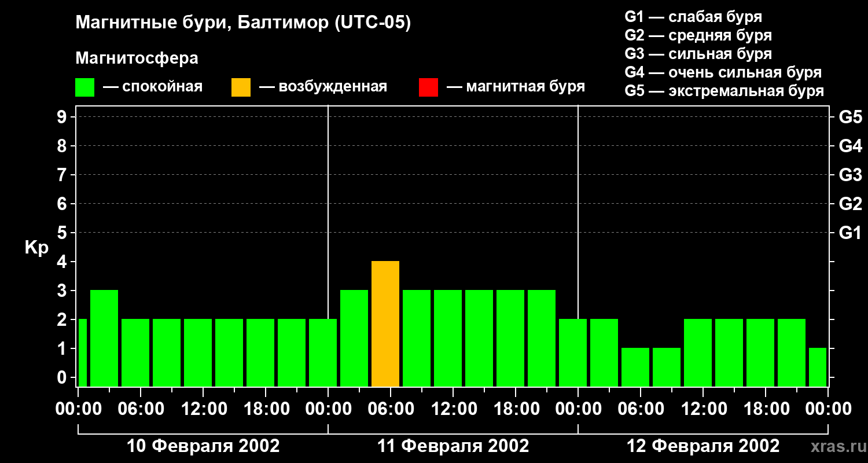868x463 pixels.
Task: Click the 'Магнитосфера' heading
Action: (x=137, y=58)
